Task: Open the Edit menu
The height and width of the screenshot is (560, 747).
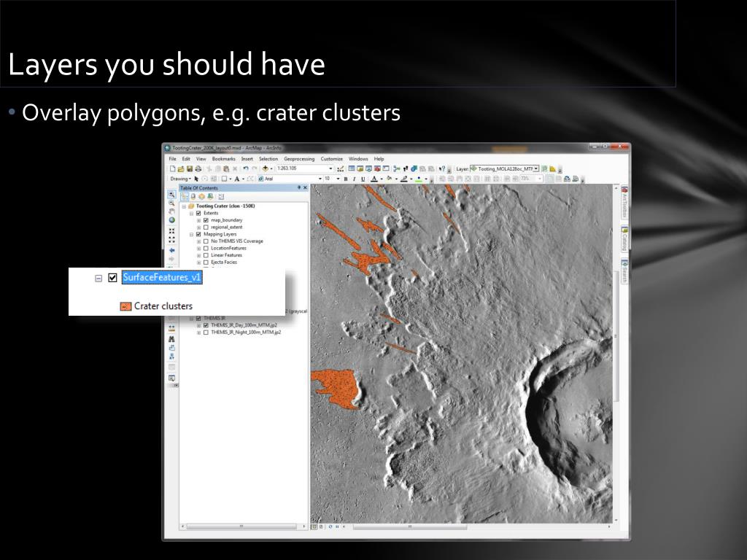Action: (186, 158)
